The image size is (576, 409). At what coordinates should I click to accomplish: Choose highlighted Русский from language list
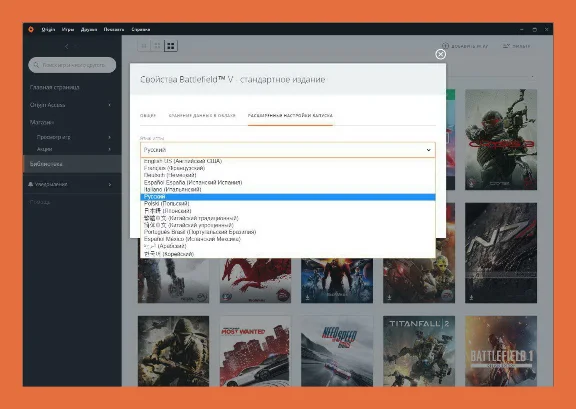click(x=288, y=197)
